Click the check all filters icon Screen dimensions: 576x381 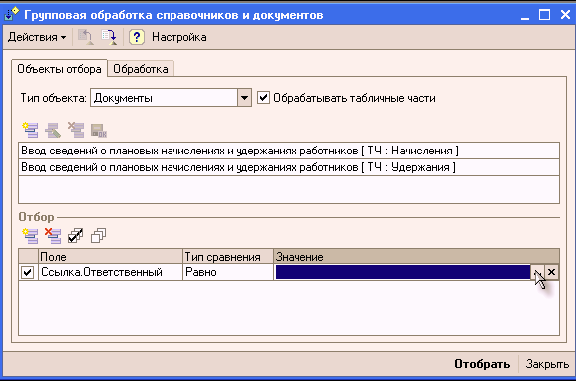(x=76, y=236)
